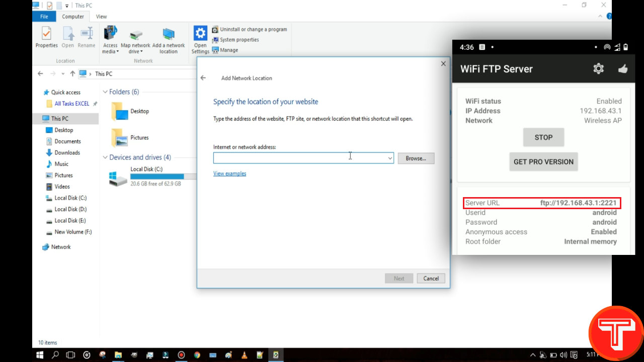Viewport: 644px width, 362px height.
Task: Open File Explorer from taskbar
Action: pyautogui.click(x=118, y=354)
